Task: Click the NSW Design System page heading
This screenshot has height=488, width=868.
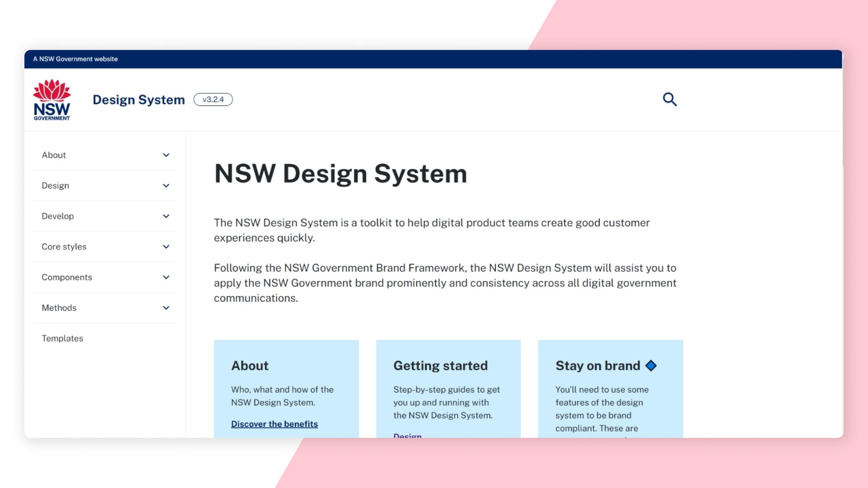Action: click(341, 174)
